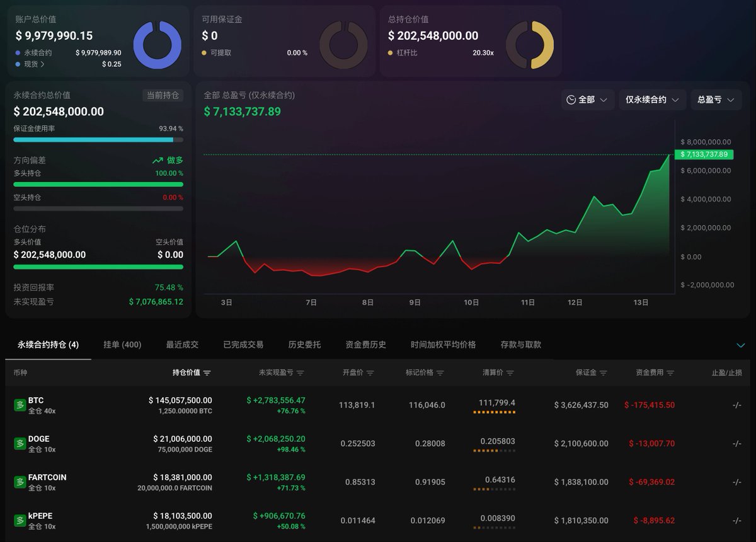Click the sort icon beside 资金费用

pyautogui.click(x=670, y=373)
